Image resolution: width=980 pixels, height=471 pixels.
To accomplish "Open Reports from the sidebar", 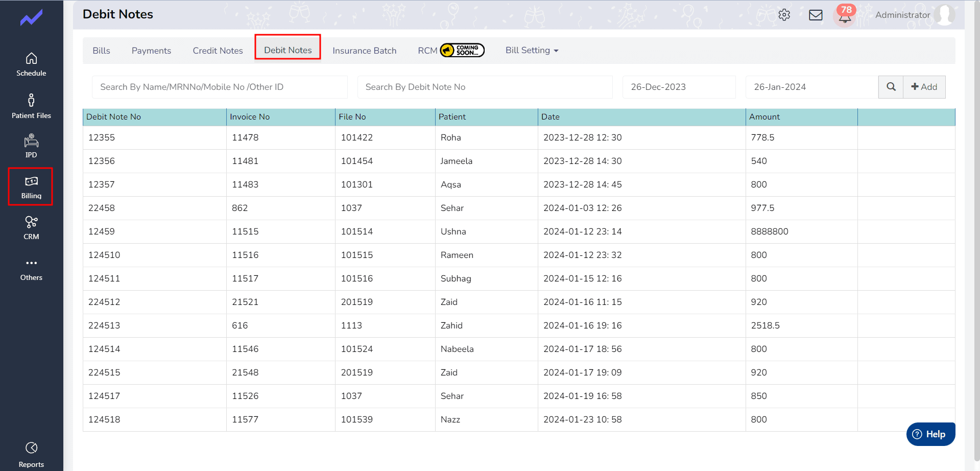I will tap(31, 455).
